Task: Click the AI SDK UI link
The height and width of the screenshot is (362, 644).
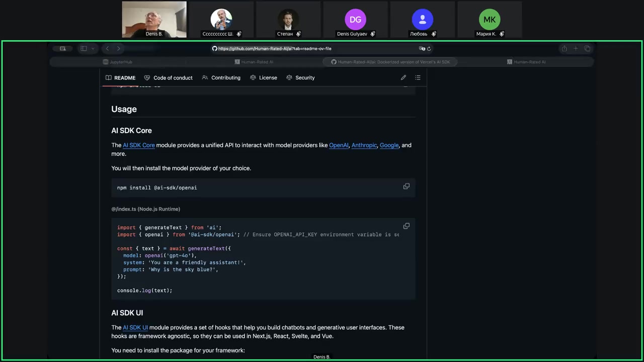Action: [x=135, y=328]
